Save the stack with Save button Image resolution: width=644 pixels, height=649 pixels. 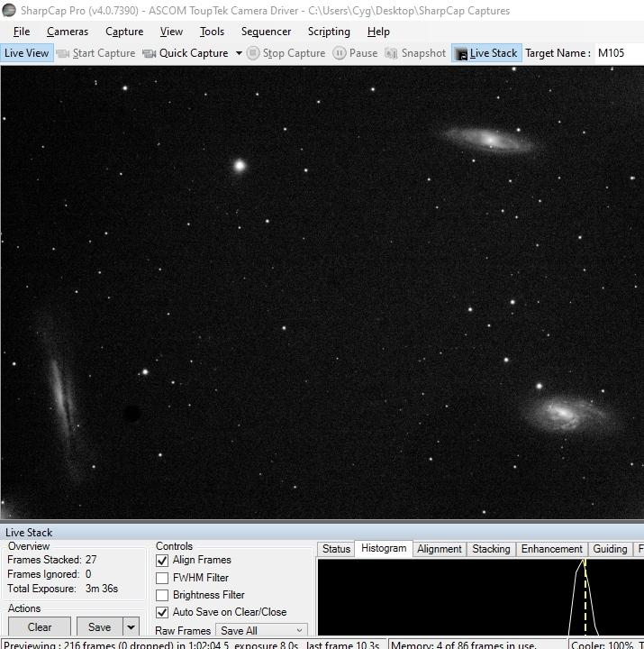click(100, 627)
